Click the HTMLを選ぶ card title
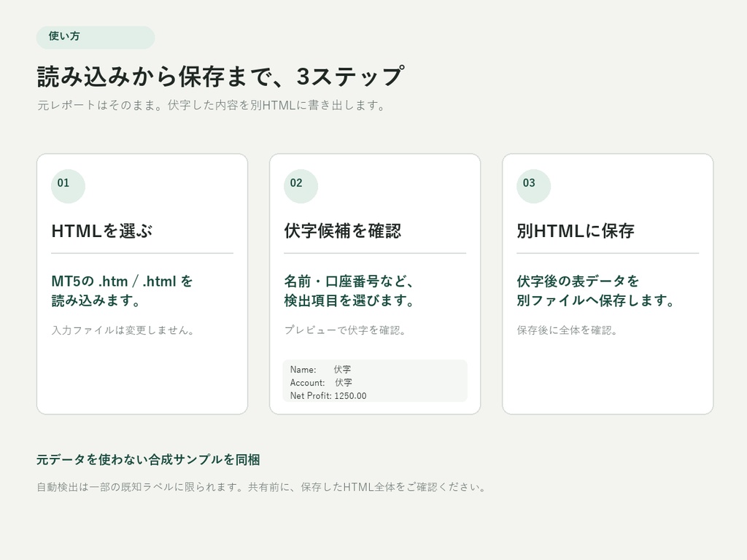This screenshot has width=747, height=560. coord(102,231)
